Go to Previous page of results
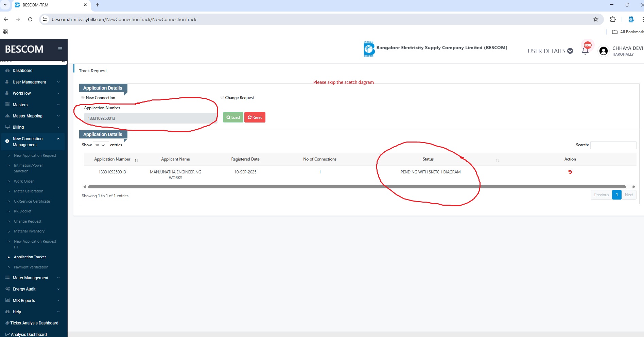644x337 pixels. point(601,195)
